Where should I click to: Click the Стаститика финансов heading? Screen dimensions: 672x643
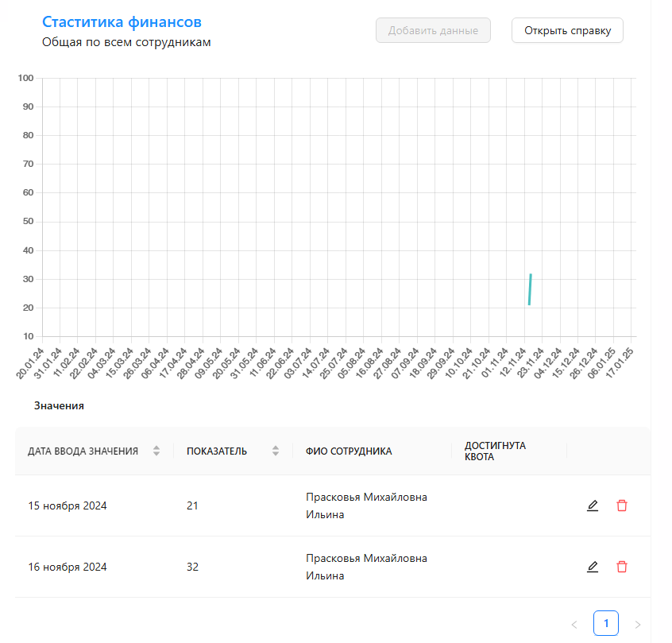pos(122,22)
